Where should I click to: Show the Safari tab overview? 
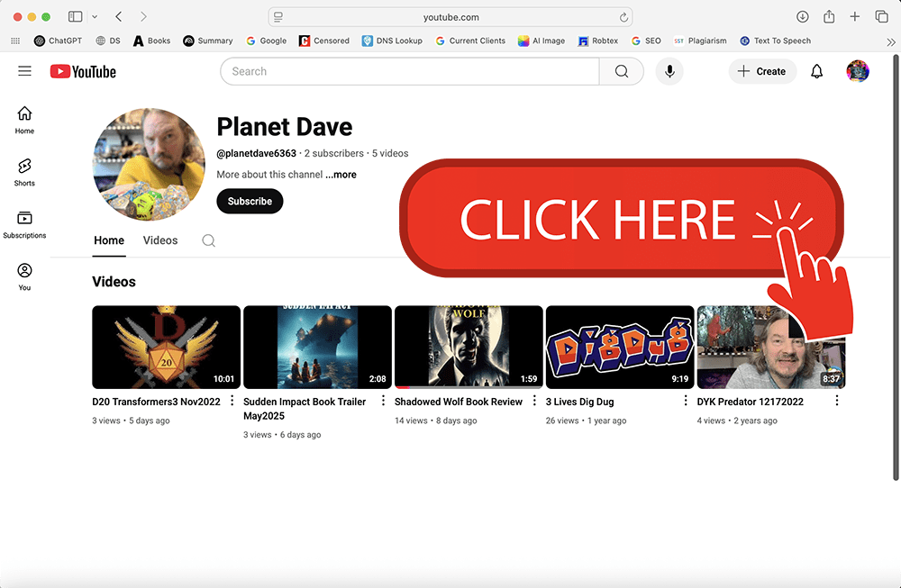(x=881, y=16)
